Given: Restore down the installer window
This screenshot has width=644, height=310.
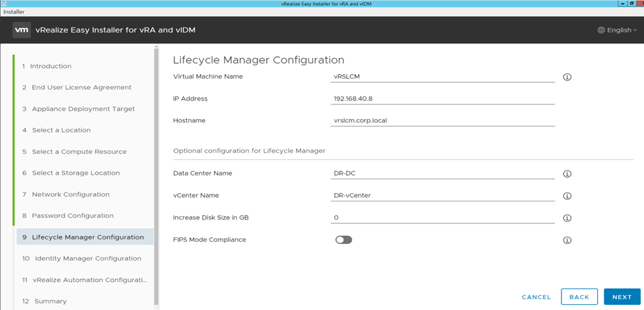Looking at the screenshot, I should click(x=631, y=3).
